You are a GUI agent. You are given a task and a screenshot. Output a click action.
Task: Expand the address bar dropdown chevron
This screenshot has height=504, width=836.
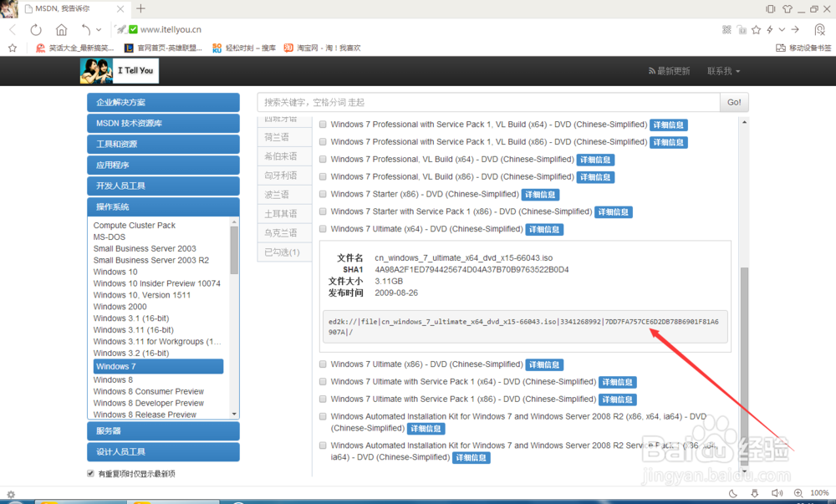pyautogui.click(x=782, y=30)
